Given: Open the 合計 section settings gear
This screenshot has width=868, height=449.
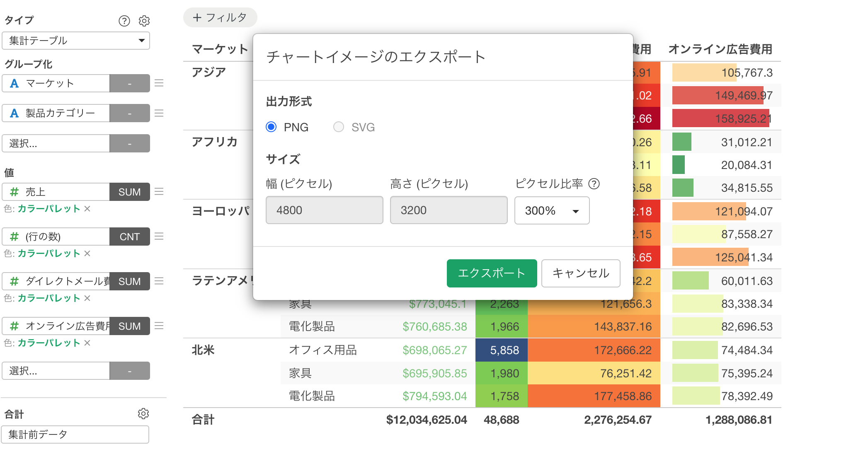Looking at the screenshot, I should [x=143, y=413].
